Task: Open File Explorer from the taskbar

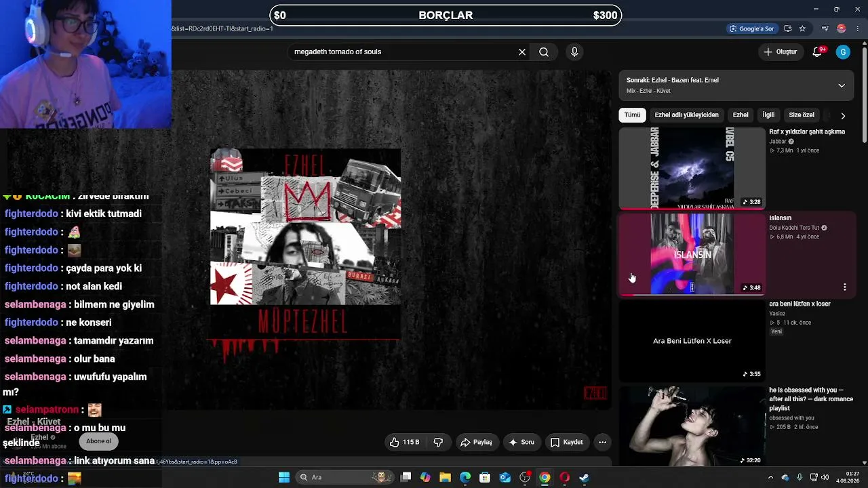Action: (x=445, y=477)
